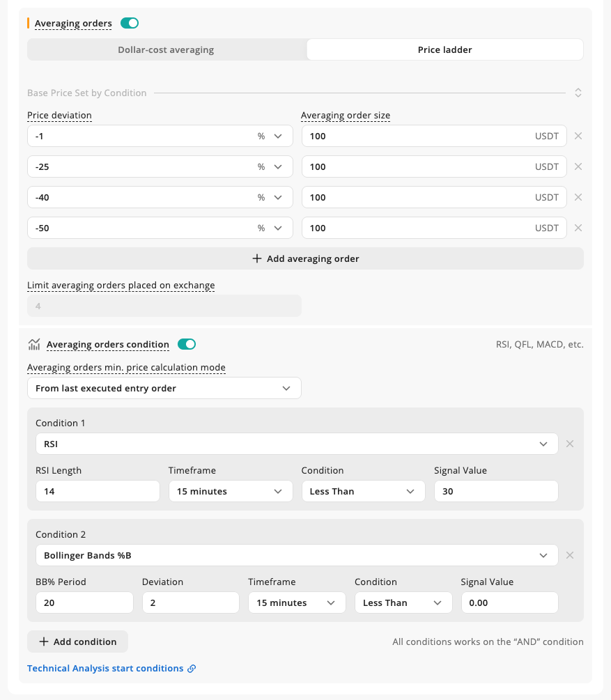Viewport: 611px width, 700px height.
Task: Disable the Averaging orders condition toggle
Action: click(x=187, y=344)
